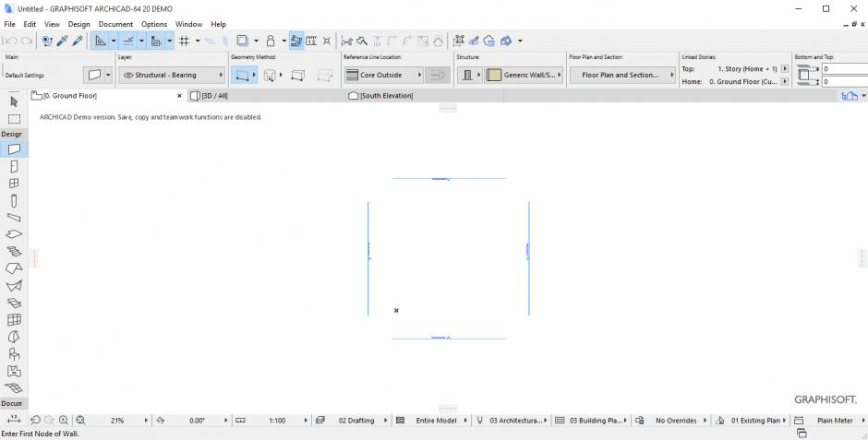Select the Window tool
The image size is (868, 440).
14,184
